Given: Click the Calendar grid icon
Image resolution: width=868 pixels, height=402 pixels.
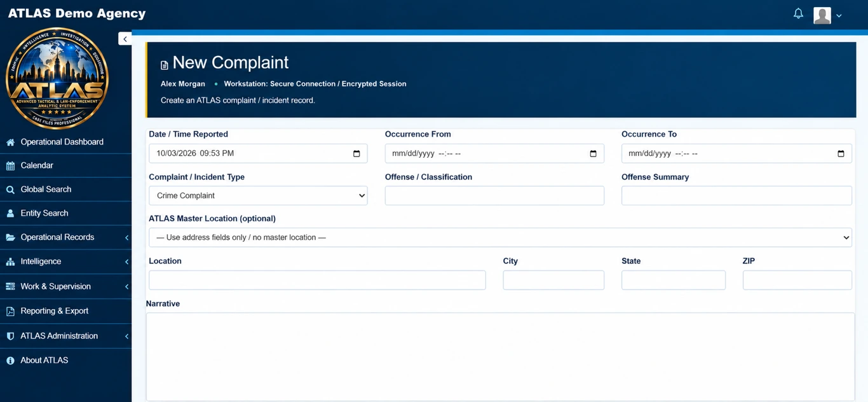Looking at the screenshot, I should click(x=10, y=166).
